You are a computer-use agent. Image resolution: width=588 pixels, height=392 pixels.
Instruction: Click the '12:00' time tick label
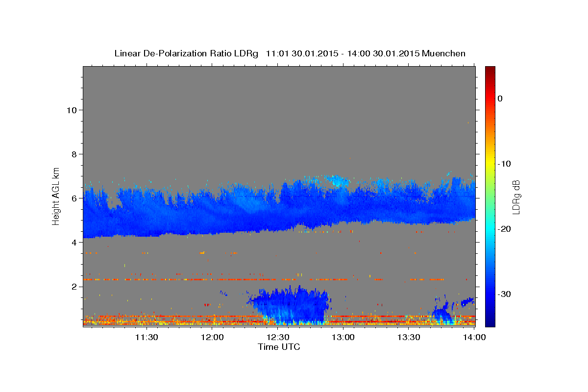[212, 337]
